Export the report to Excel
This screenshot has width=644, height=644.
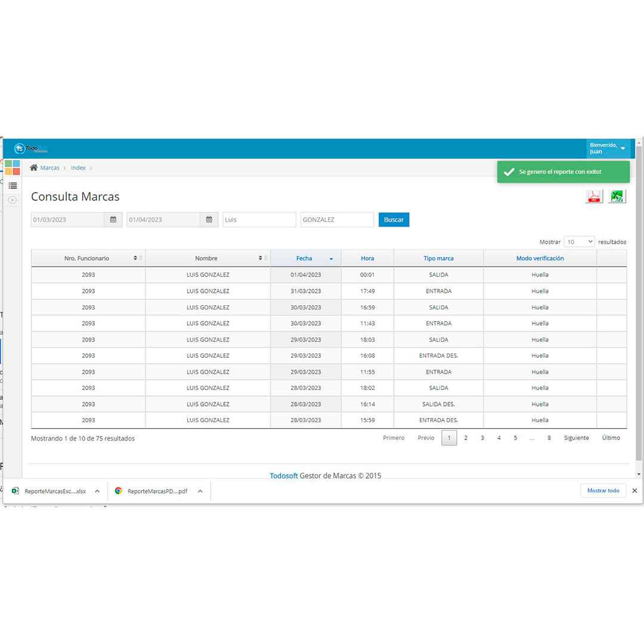point(617,196)
